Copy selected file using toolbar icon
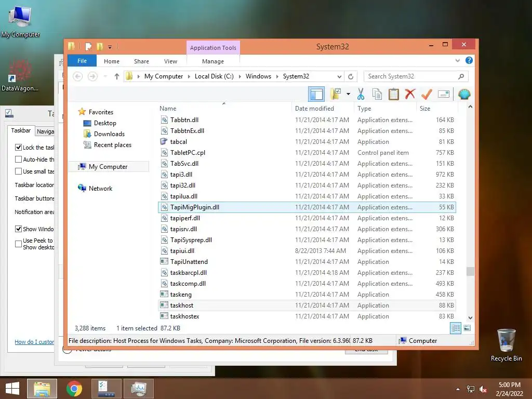 point(377,94)
